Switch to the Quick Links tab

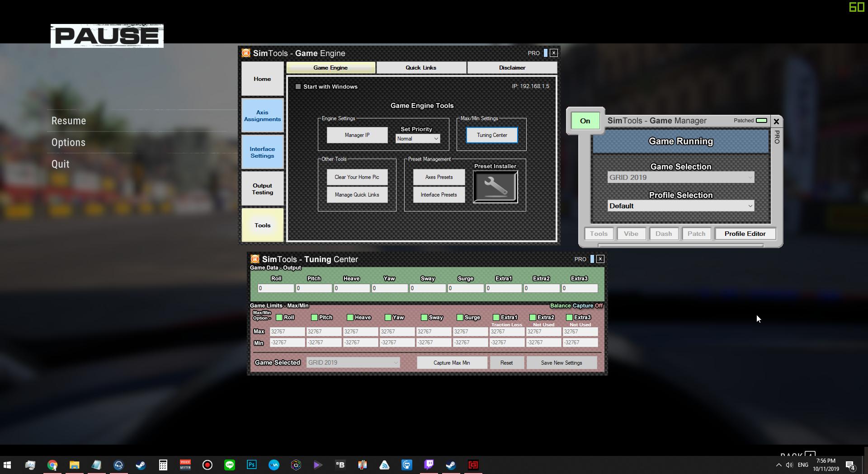(x=421, y=67)
